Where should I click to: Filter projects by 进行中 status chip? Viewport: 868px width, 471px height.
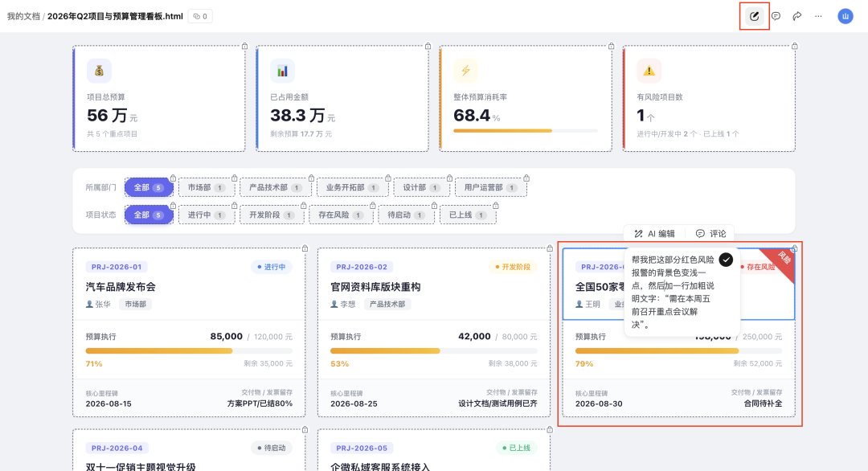[206, 215]
